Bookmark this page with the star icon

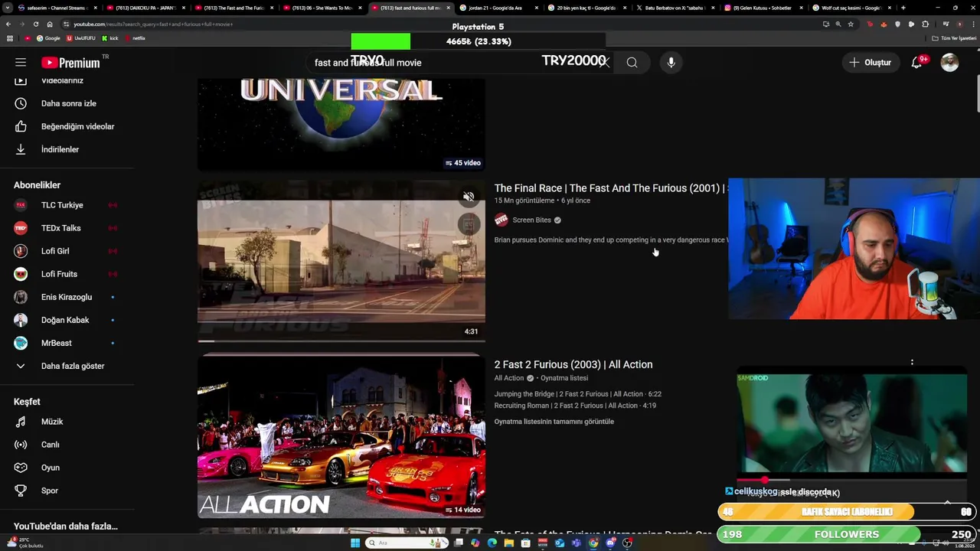pyautogui.click(x=851, y=24)
